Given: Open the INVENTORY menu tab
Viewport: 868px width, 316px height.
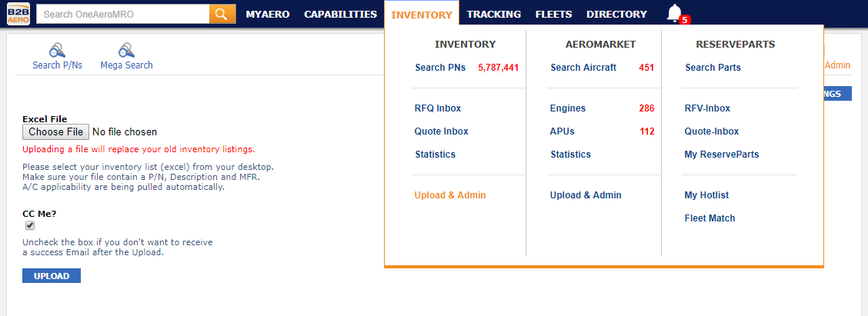Looking at the screenshot, I should pyautogui.click(x=422, y=15).
